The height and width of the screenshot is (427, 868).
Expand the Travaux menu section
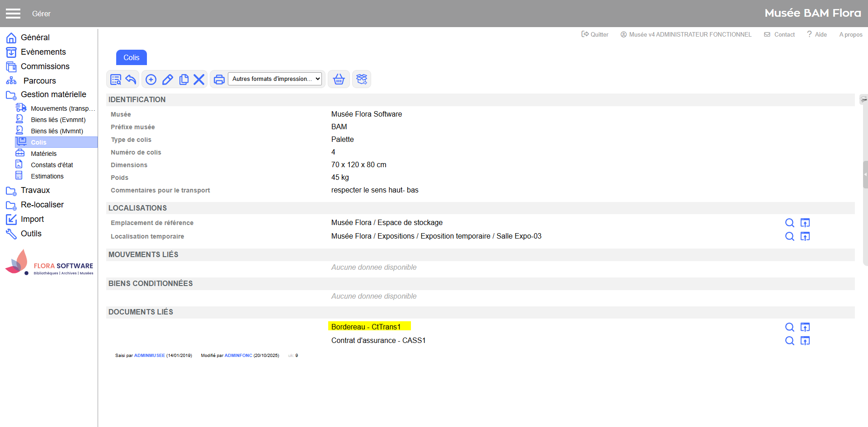click(35, 190)
